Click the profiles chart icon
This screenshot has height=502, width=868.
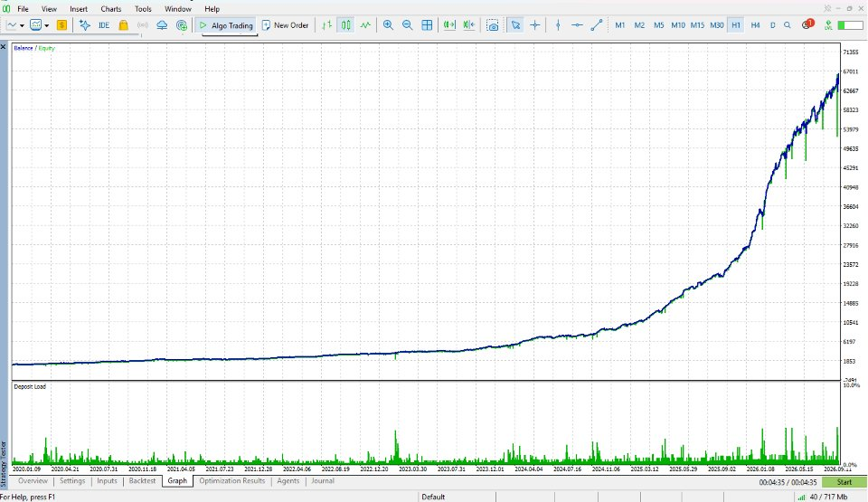[36, 25]
